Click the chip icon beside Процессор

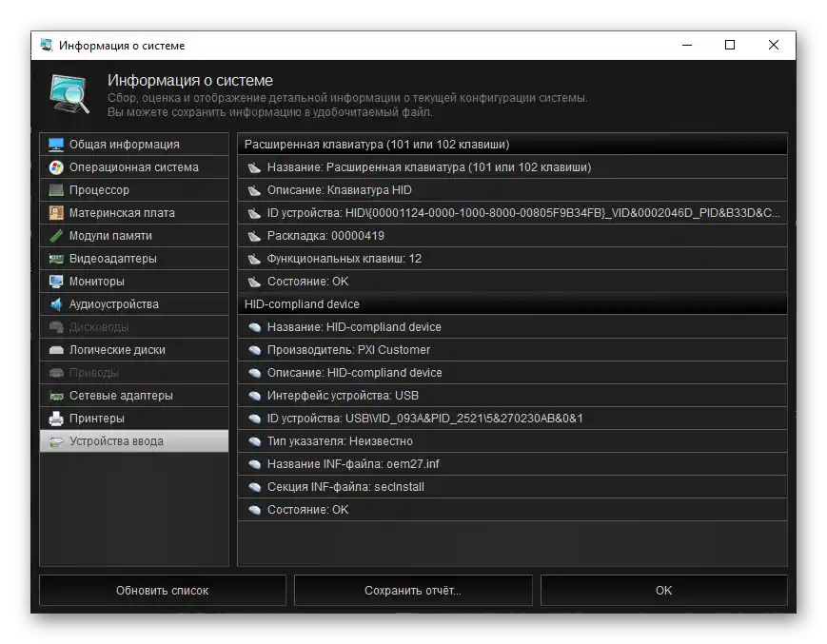click(x=56, y=189)
